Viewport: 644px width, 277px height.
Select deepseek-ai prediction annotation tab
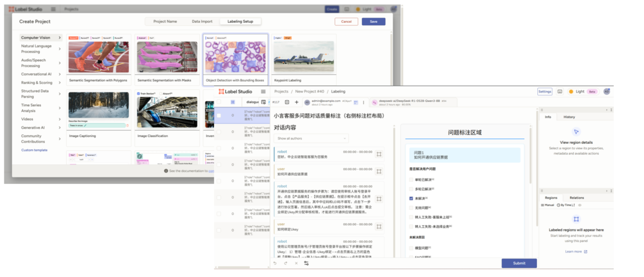(x=413, y=102)
